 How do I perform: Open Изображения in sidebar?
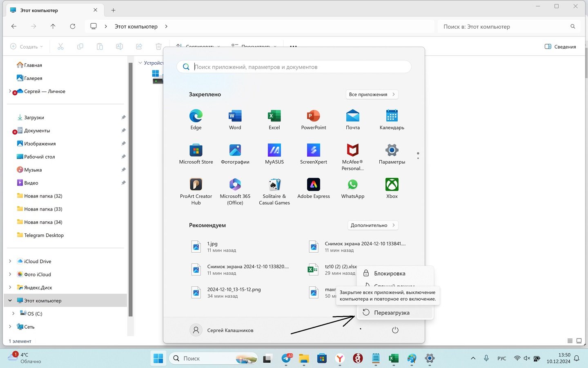tap(36, 144)
